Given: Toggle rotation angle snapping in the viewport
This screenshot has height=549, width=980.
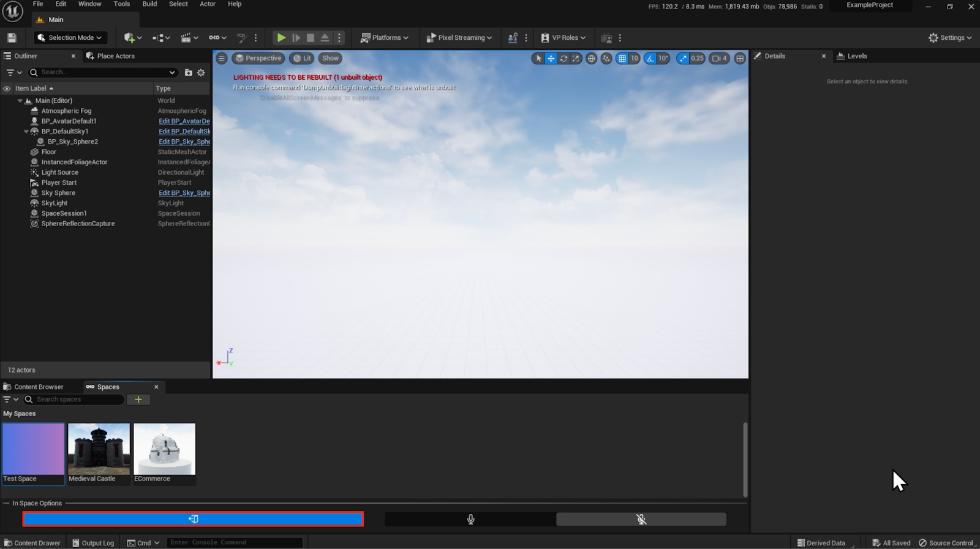Looking at the screenshot, I should click(x=650, y=58).
